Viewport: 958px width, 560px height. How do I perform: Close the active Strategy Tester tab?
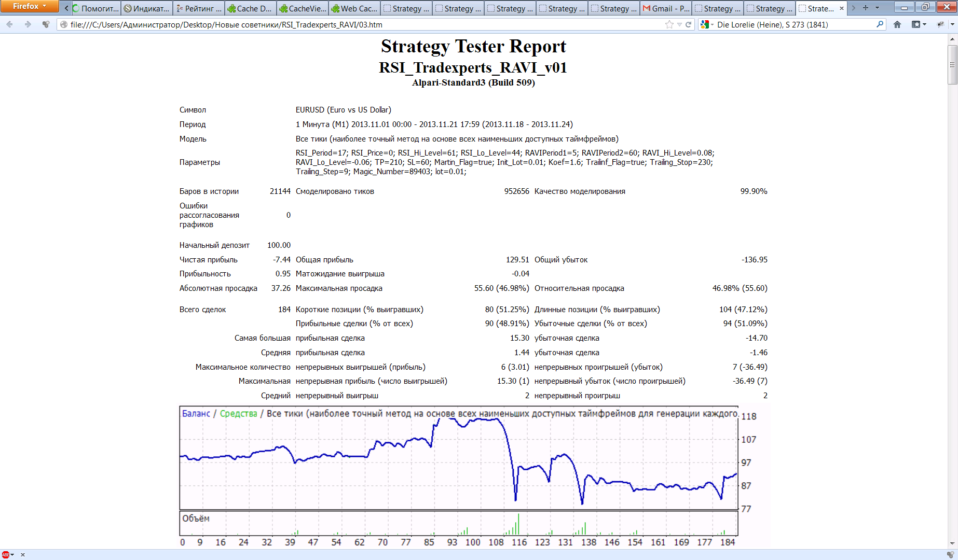tap(842, 8)
